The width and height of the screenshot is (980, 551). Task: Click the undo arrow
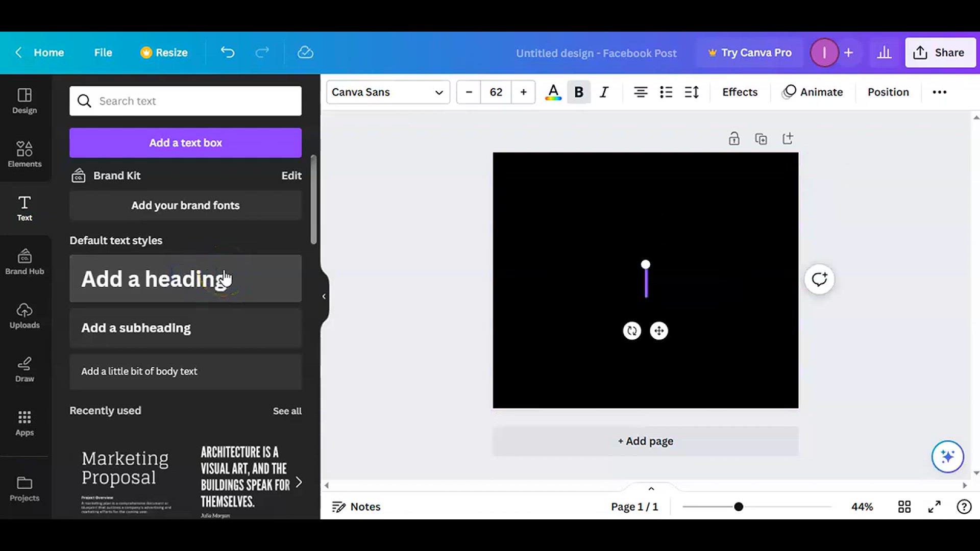(228, 53)
